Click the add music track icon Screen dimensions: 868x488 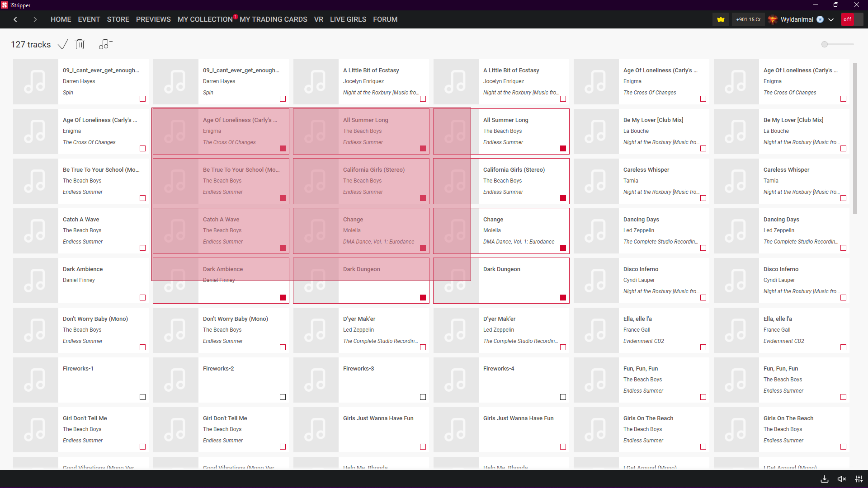105,44
